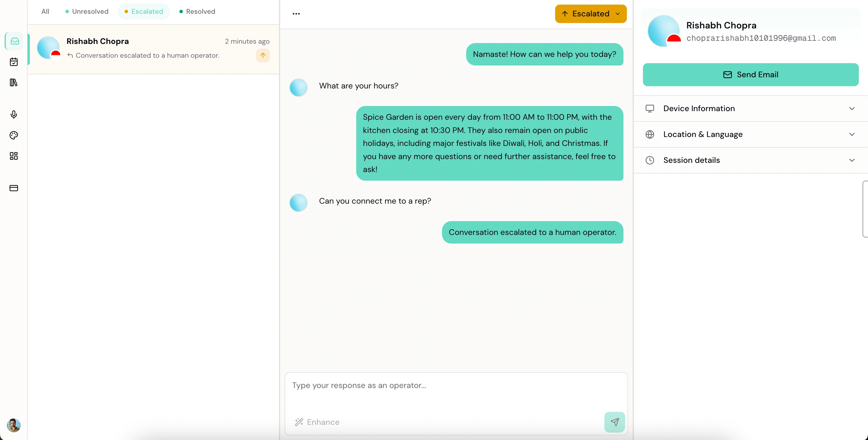Switch to the Unresolved filter tab
The image size is (868, 440).
click(x=87, y=11)
